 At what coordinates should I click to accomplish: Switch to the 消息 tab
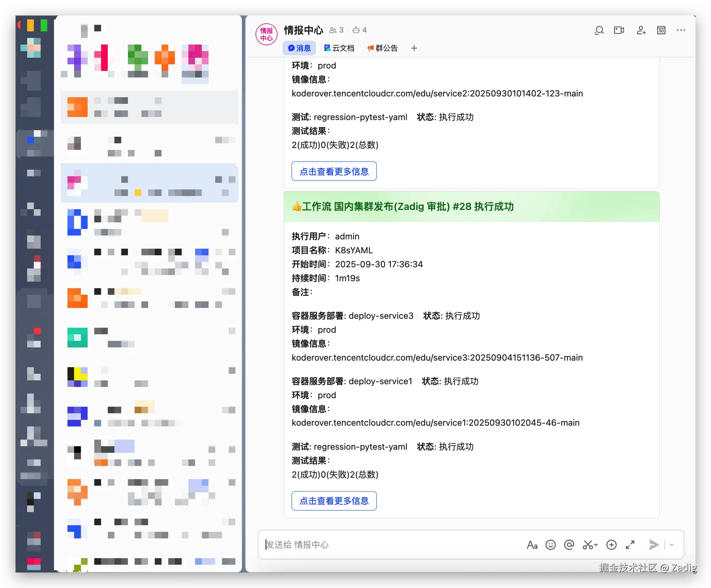[x=299, y=48]
